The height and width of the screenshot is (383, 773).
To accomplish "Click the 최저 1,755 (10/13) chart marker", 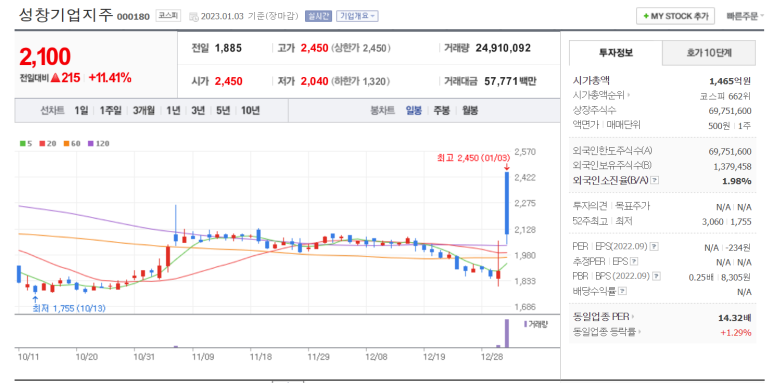I will click(69, 309).
